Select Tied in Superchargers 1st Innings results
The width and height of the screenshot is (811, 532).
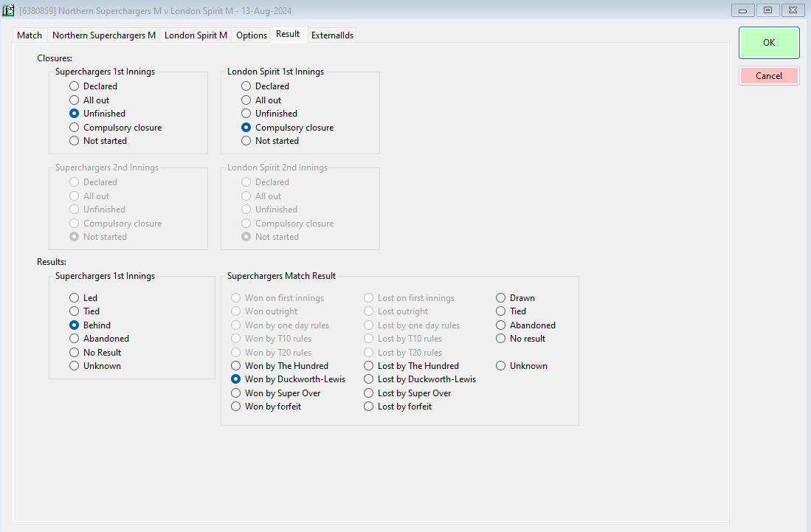coord(84,311)
